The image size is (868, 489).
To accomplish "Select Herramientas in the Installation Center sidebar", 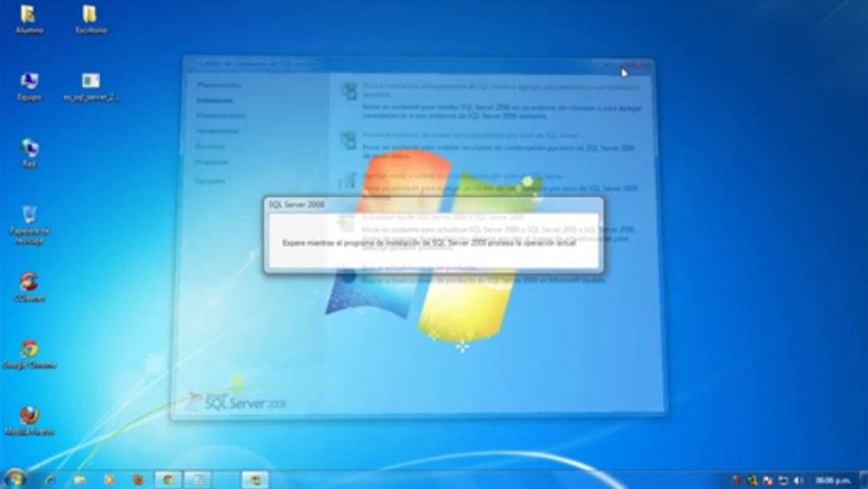I will click(x=217, y=131).
